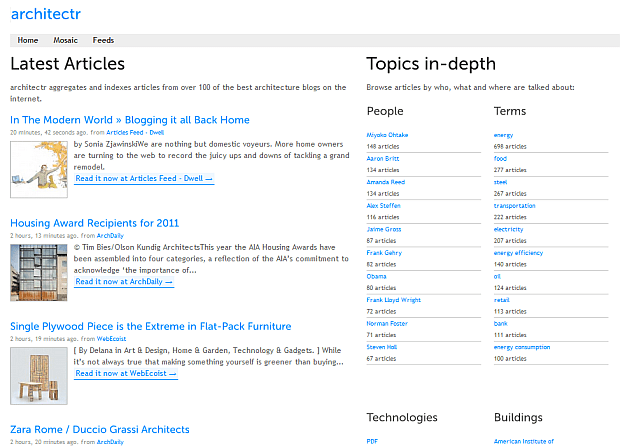Open the 'transportation' term link
Viewport: 620px width, 446px height.
pyautogui.click(x=516, y=206)
